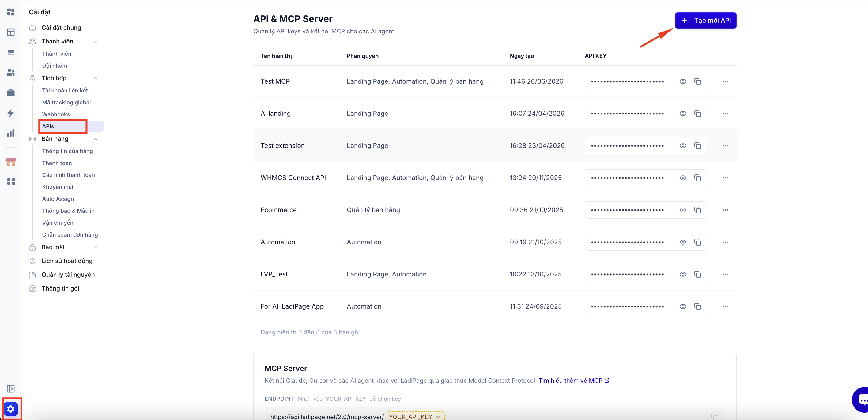Screen dimensions: 868x420
Task: Open the briefcase icon in left rail
Action: (x=11, y=93)
